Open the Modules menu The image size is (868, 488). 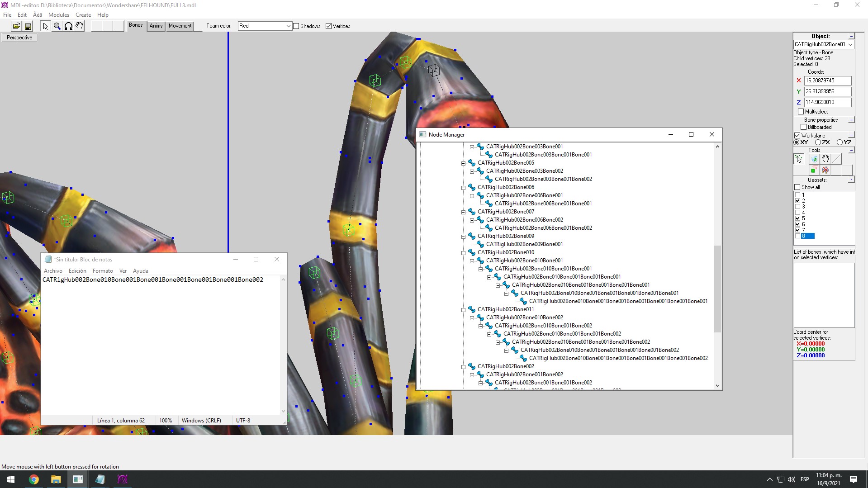(59, 15)
